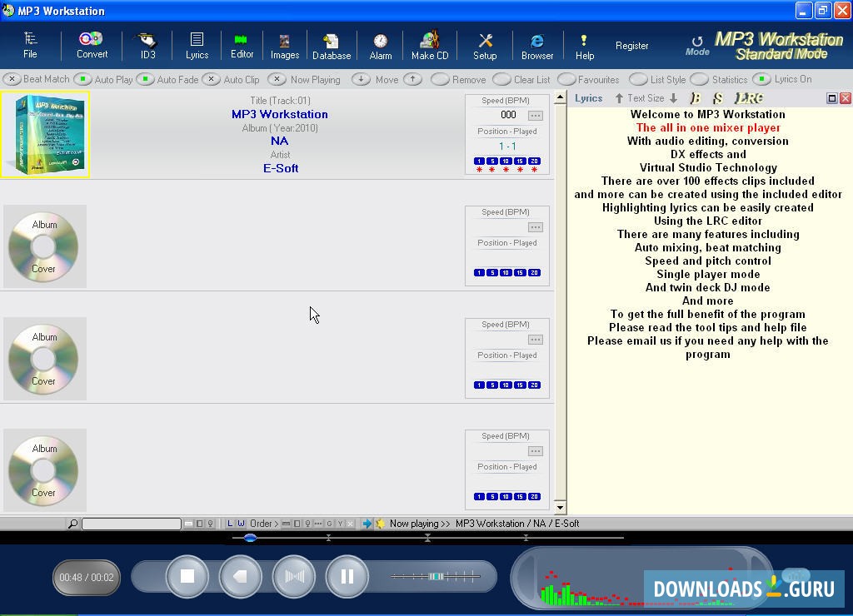The image size is (853, 616).
Task: Toggle bold lyrics with the B icon
Action: coord(695,98)
